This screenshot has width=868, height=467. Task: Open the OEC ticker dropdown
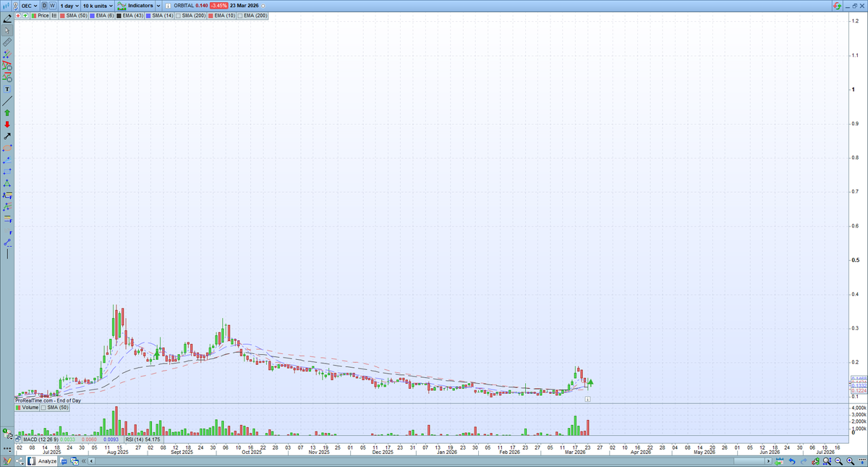30,6
